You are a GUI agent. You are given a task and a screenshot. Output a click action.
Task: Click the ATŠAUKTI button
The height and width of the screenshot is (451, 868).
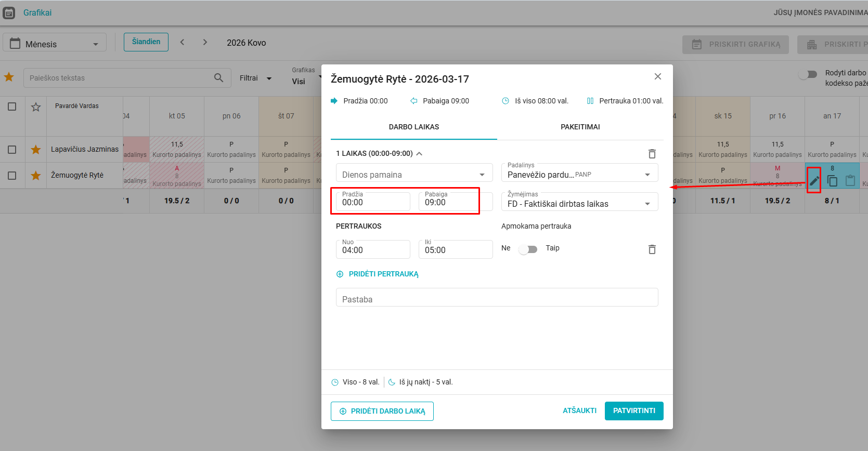pyautogui.click(x=579, y=411)
